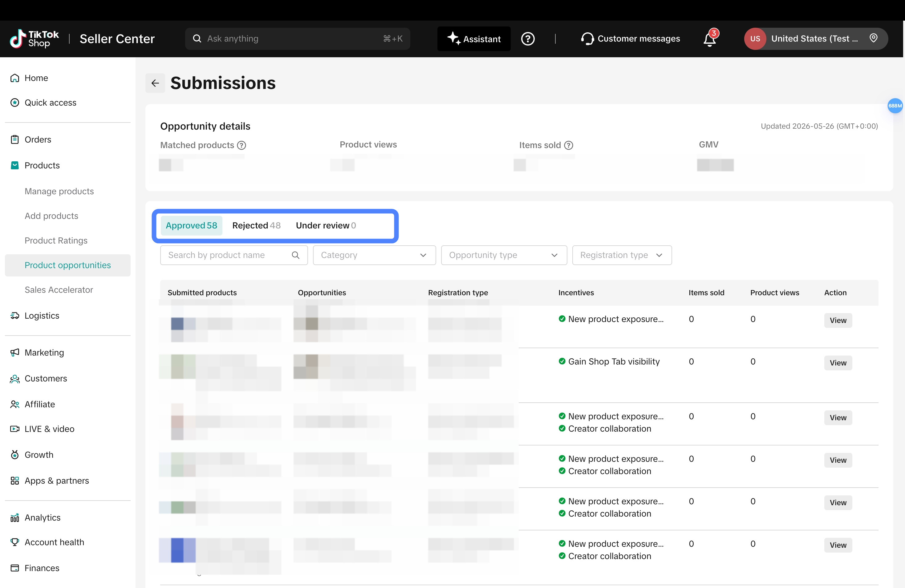Click the Home icon in sidebar
The width and height of the screenshot is (905, 588).
point(15,78)
